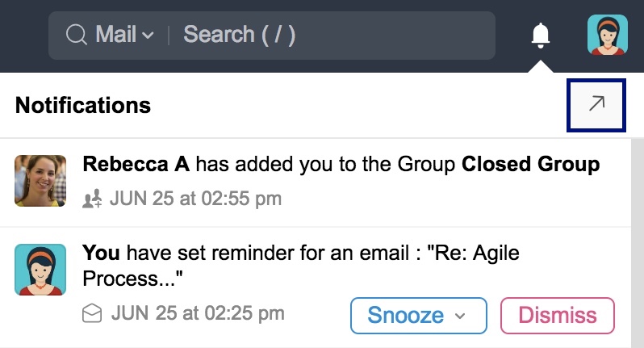
Task: Click the Rebecca A name in notification
Action: (136, 165)
